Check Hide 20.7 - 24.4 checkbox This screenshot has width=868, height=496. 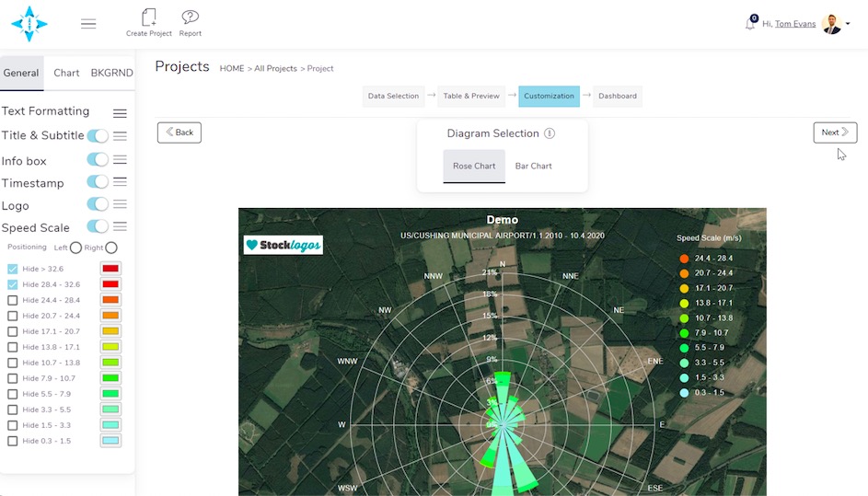tap(12, 316)
